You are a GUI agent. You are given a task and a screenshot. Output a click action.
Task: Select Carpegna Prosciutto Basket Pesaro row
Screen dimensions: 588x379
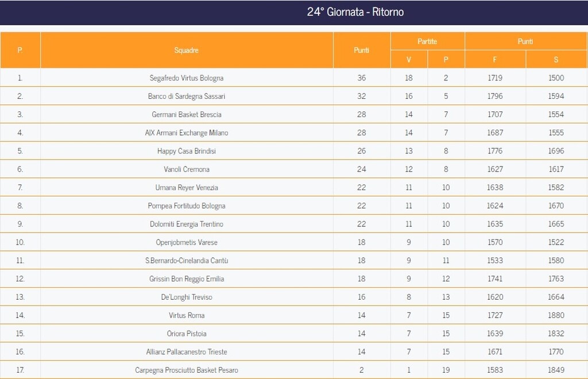tap(187, 370)
